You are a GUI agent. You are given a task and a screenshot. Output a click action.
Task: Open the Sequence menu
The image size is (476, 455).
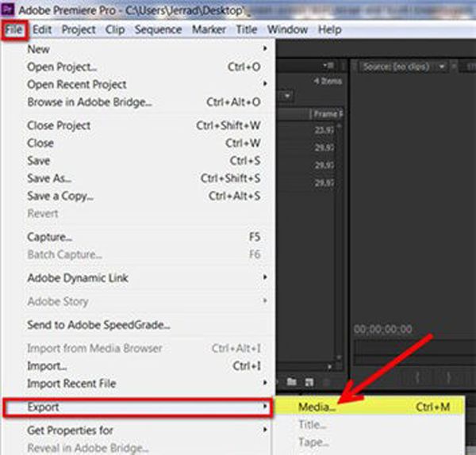point(158,30)
